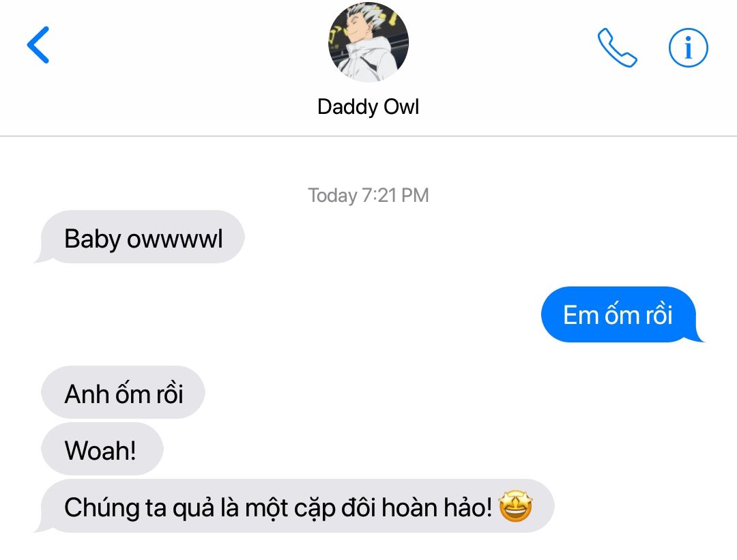
Task: Open the Daddy Owl profile avatar
Action: 368,42
